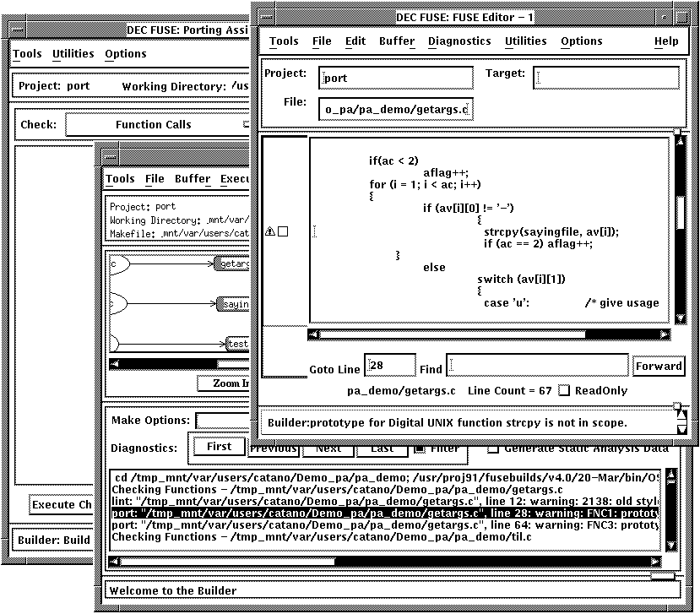This screenshot has width=700, height=614.
Task: Open the Diagnostics menu in FUSE Editor
Action: pos(459,41)
